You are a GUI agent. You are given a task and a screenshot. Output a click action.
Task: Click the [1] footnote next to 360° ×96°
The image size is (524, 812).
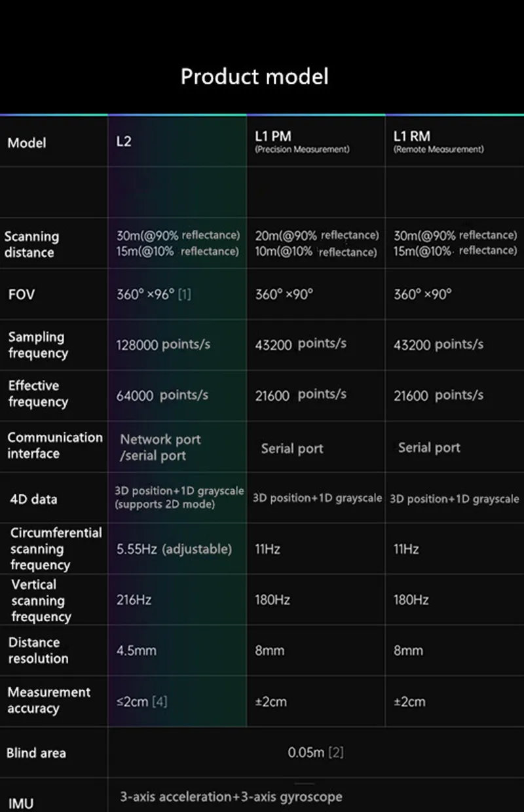point(185,295)
